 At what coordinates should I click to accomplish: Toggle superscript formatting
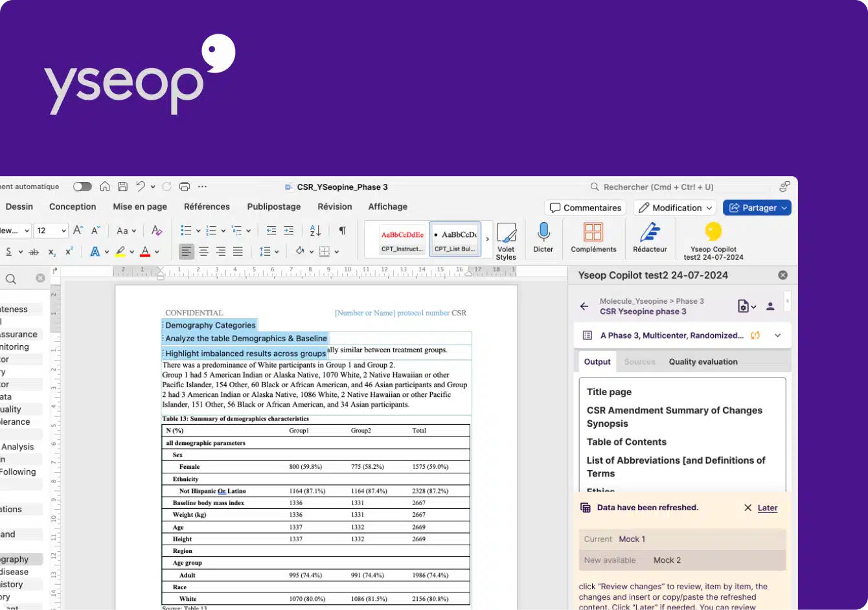click(x=69, y=251)
